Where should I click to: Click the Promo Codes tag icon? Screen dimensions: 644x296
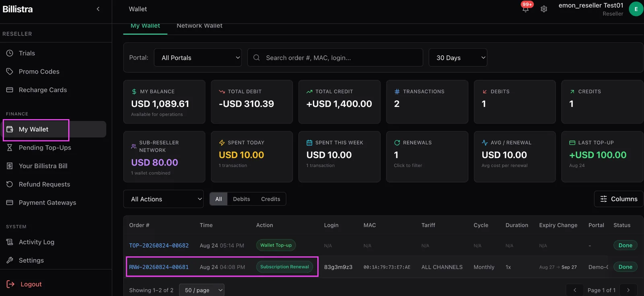10,71
